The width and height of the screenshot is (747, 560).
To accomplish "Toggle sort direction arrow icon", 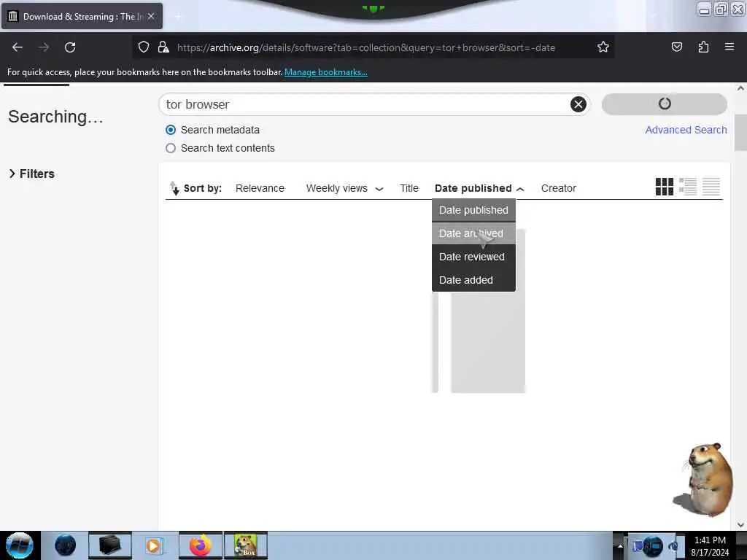I will point(174,188).
